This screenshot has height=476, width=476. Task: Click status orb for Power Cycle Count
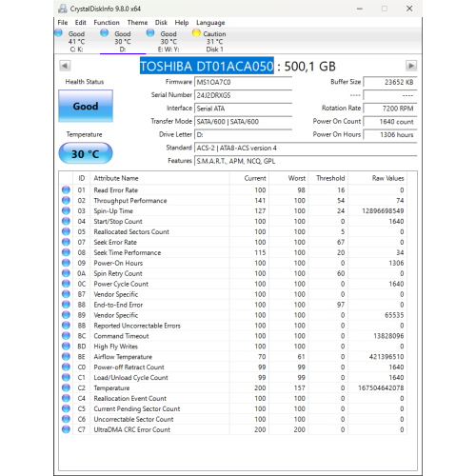click(66, 284)
